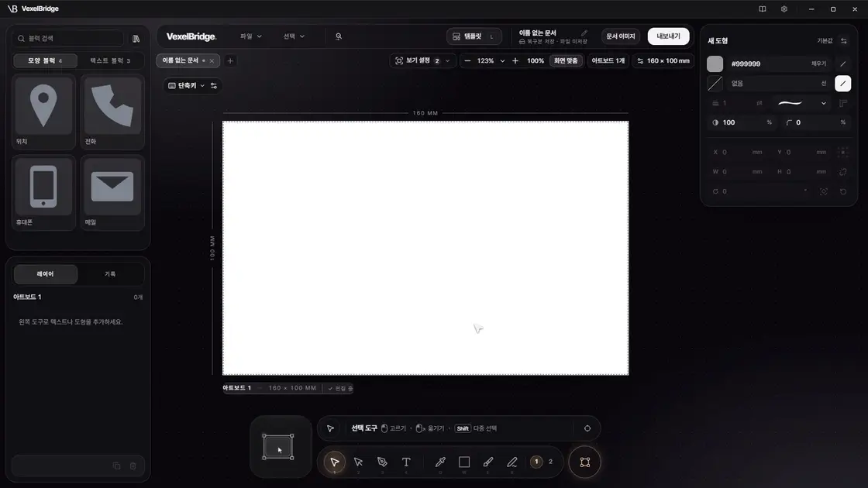Screen dimensions: 868x488
Task: Zoom out with the minus button
Action: pos(467,61)
